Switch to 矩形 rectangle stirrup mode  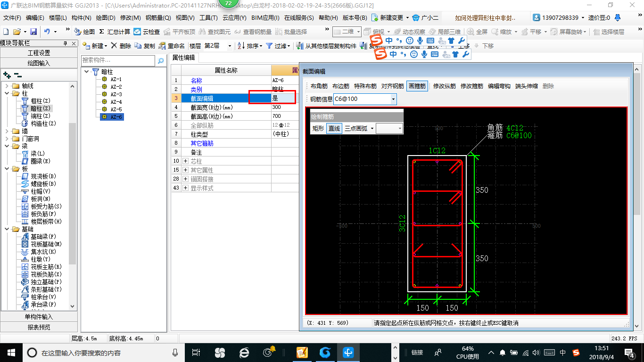coord(318,128)
